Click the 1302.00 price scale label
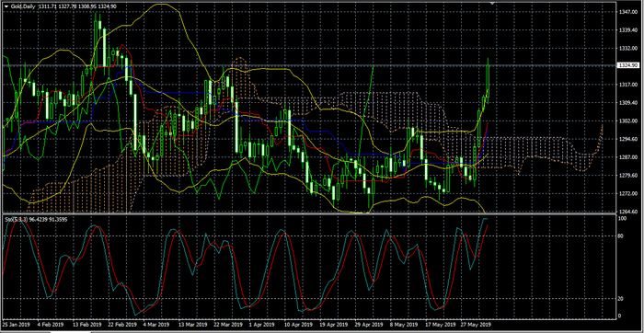 click(628, 121)
